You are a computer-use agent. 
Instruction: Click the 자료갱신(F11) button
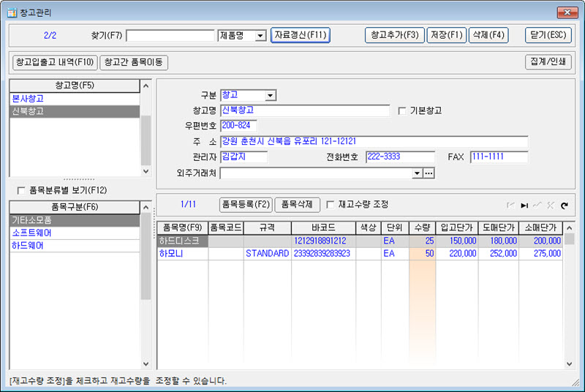(301, 35)
